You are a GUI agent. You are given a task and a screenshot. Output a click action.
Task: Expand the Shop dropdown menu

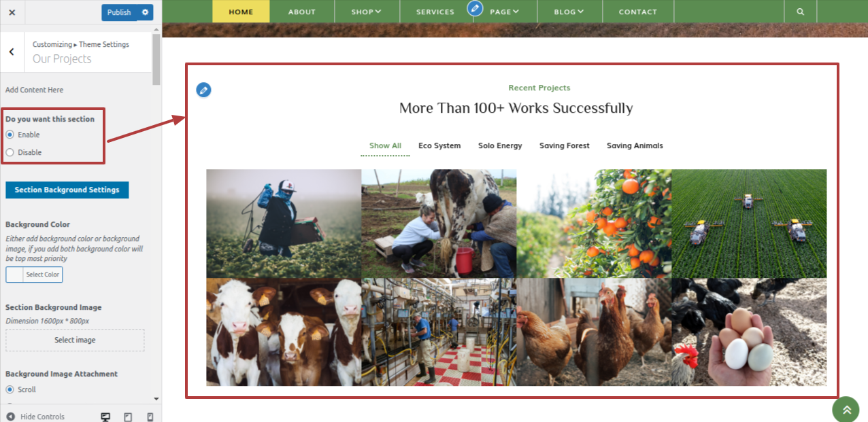(367, 12)
